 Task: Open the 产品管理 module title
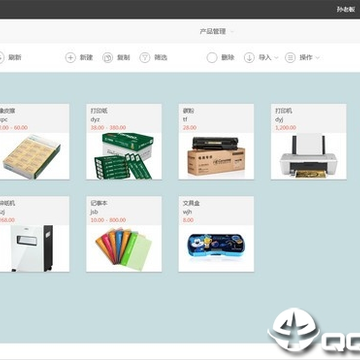213,31
